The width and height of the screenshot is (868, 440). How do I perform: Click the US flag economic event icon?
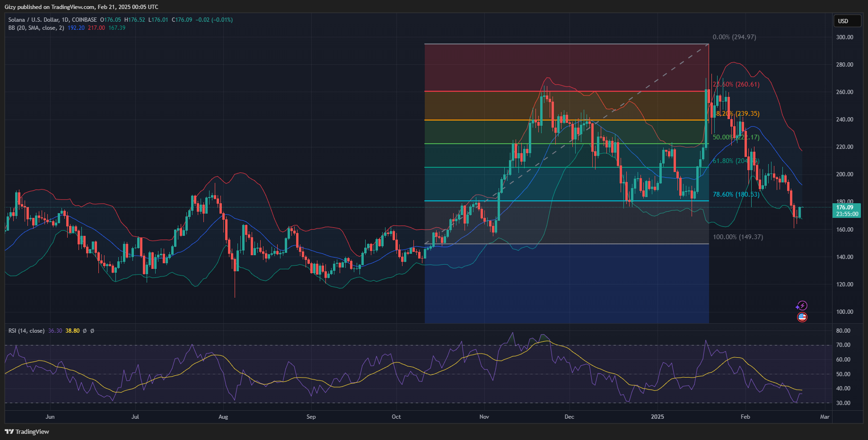802,317
